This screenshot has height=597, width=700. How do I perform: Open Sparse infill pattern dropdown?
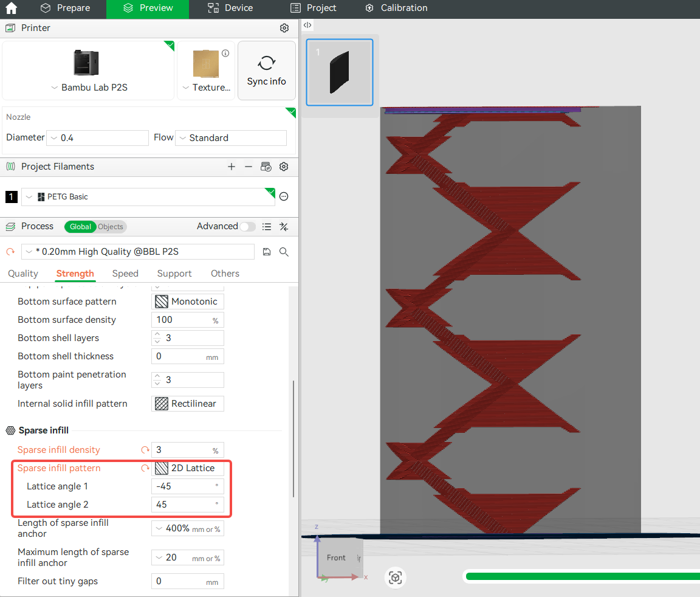point(187,468)
